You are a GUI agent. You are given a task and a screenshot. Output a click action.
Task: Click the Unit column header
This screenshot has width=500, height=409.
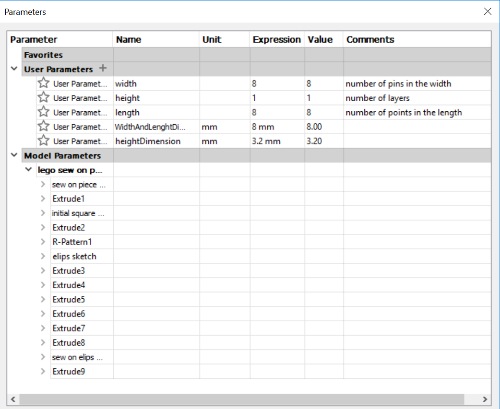pyautogui.click(x=225, y=39)
